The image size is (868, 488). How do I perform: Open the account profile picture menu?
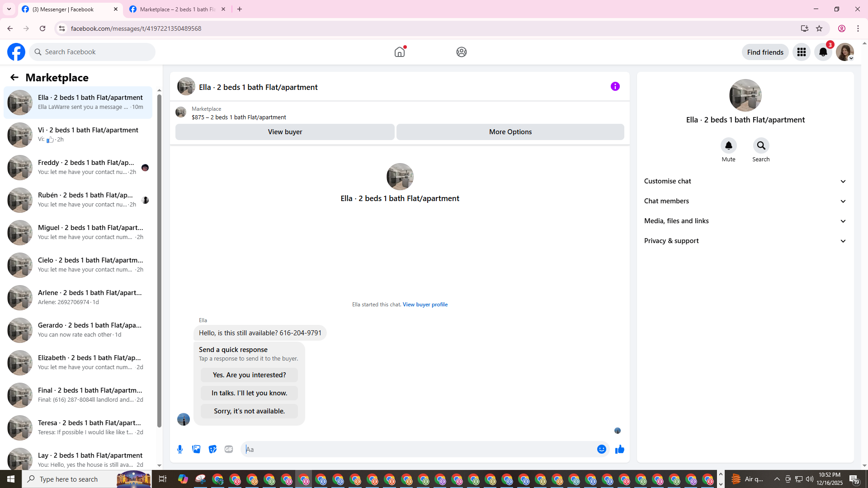(845, 52)
